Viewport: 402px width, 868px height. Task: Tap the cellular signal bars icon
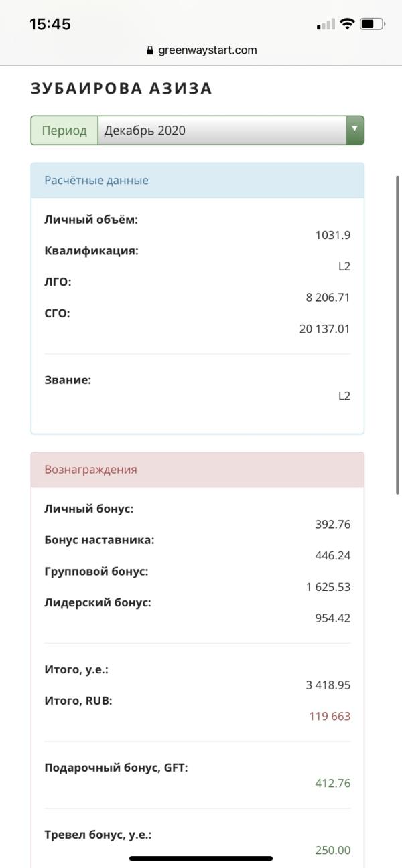click(x=326, y=25)
